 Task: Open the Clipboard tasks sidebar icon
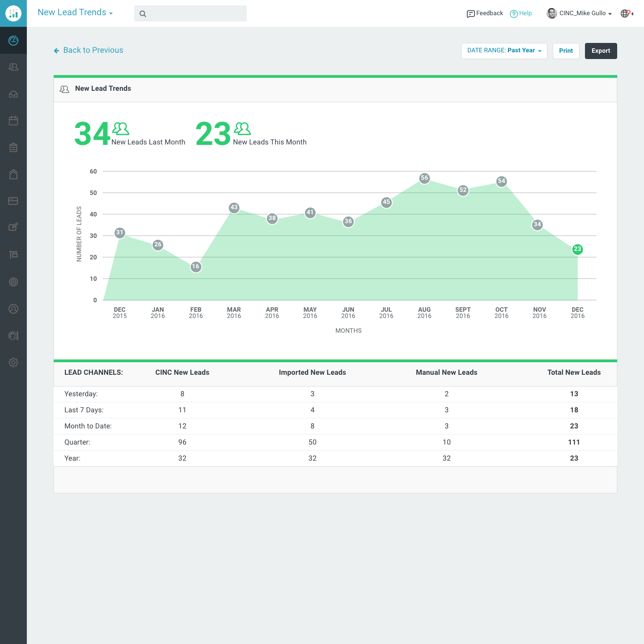tap(13, 148)
